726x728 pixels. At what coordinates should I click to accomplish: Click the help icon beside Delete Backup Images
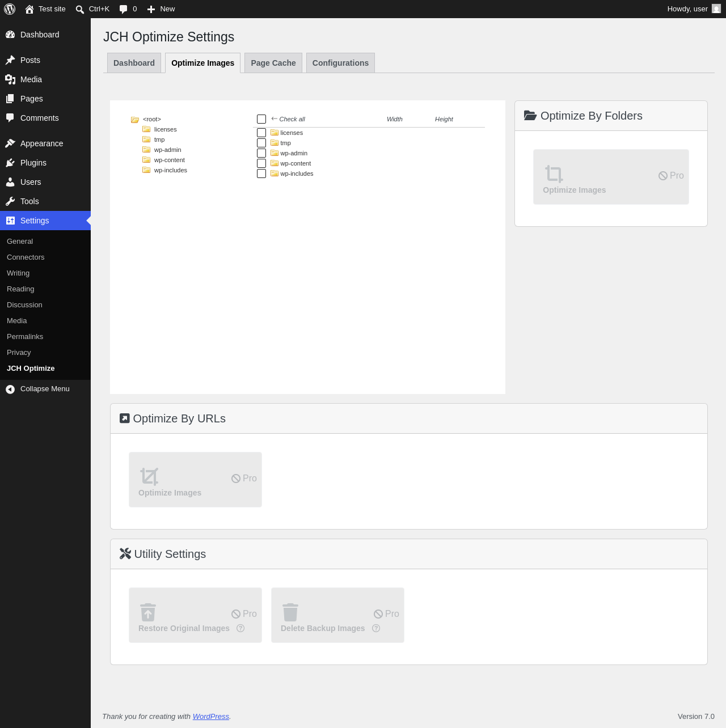point(376,628)
